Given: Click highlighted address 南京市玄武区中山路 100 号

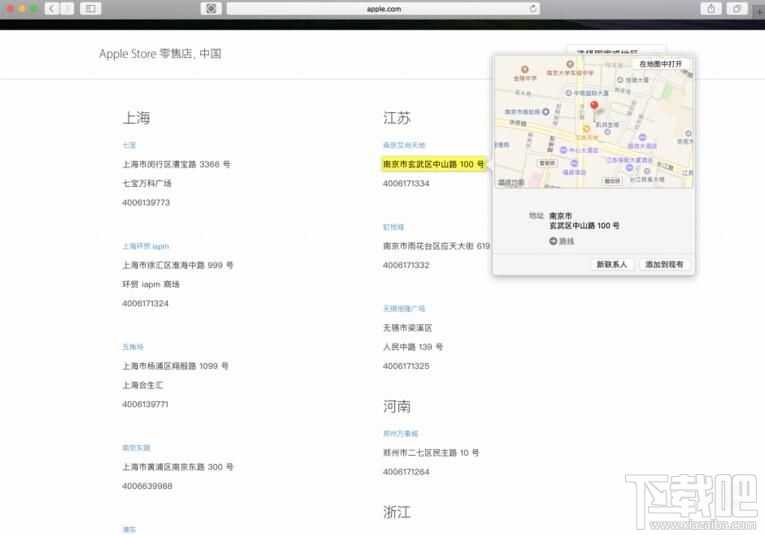Looking at the screenshot, I should coord(433,164).
